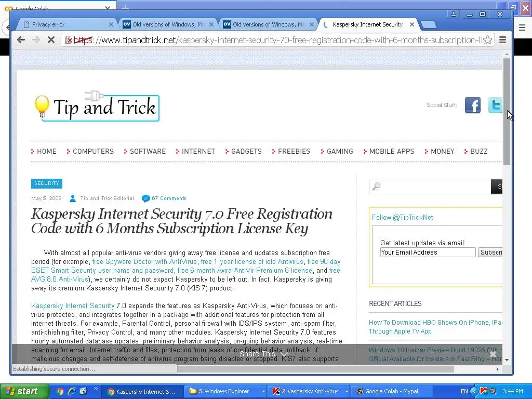Click the SECURITY category tag
This screenshot has width=532, height=399.
(47, 183)
